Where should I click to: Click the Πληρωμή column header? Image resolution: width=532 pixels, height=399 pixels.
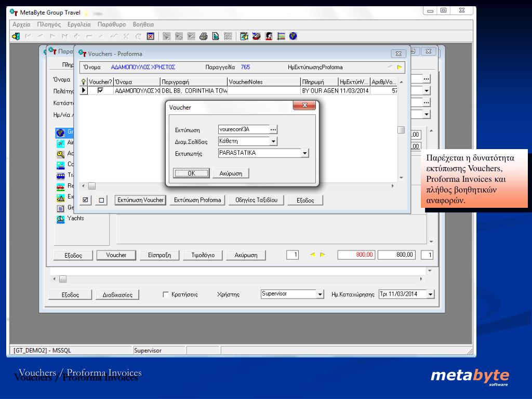320,82
